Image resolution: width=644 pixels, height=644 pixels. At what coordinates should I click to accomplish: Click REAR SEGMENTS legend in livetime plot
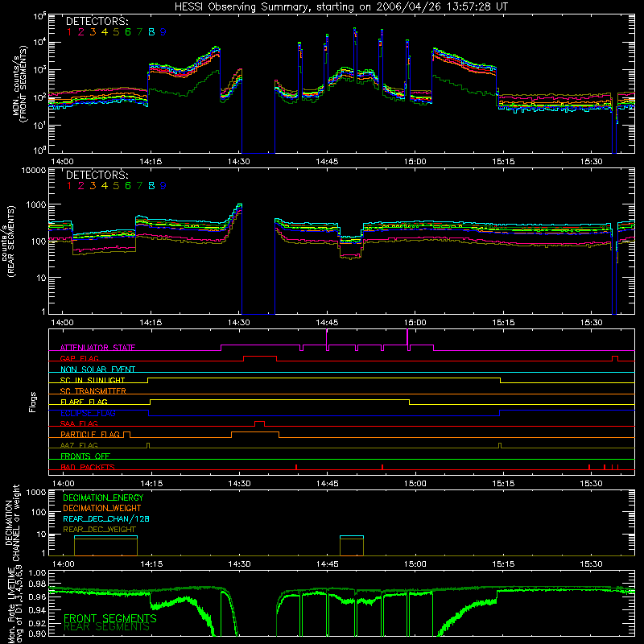pos(107,627)
